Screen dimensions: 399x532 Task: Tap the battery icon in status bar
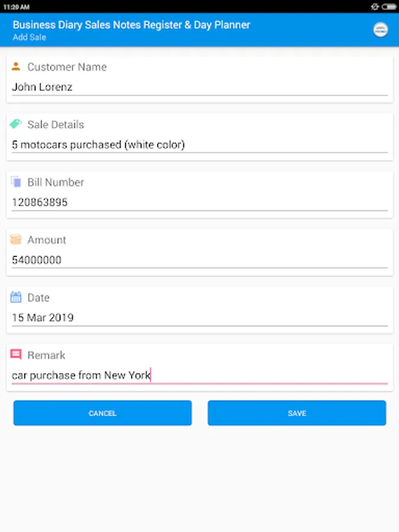point(388,7)
